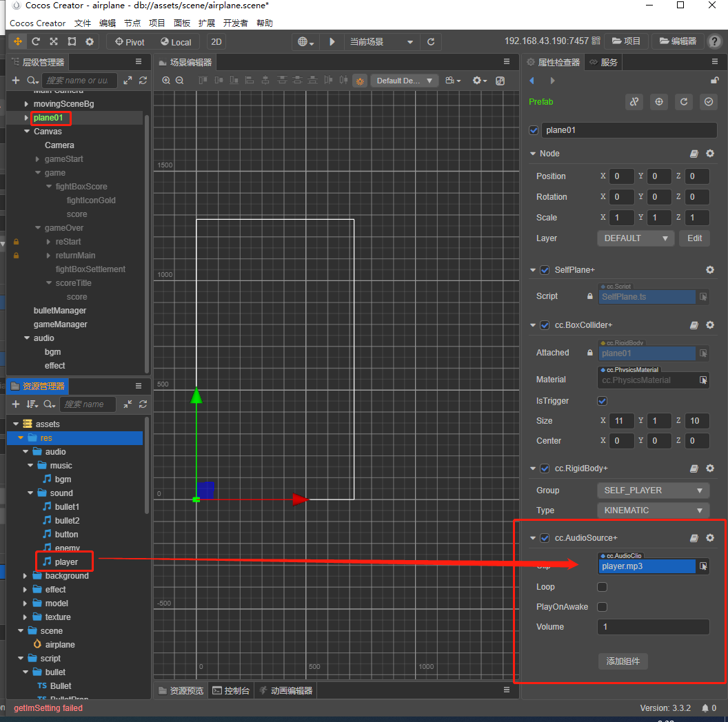
Task: Toggle the IsTrigger checkbox
Action: pos(602,401)
